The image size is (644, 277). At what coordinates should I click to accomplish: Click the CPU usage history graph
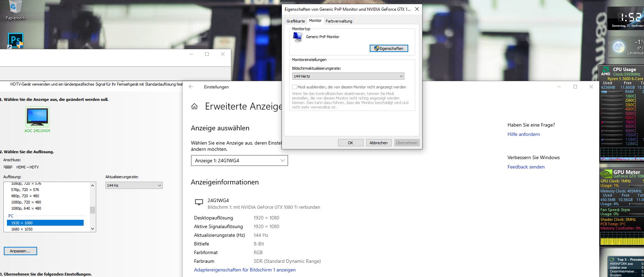point(621,154)
